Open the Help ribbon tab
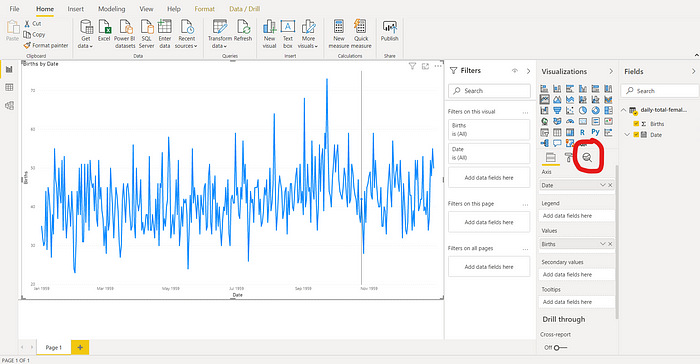This screenshot has height=364, width=700. (174, 9)
